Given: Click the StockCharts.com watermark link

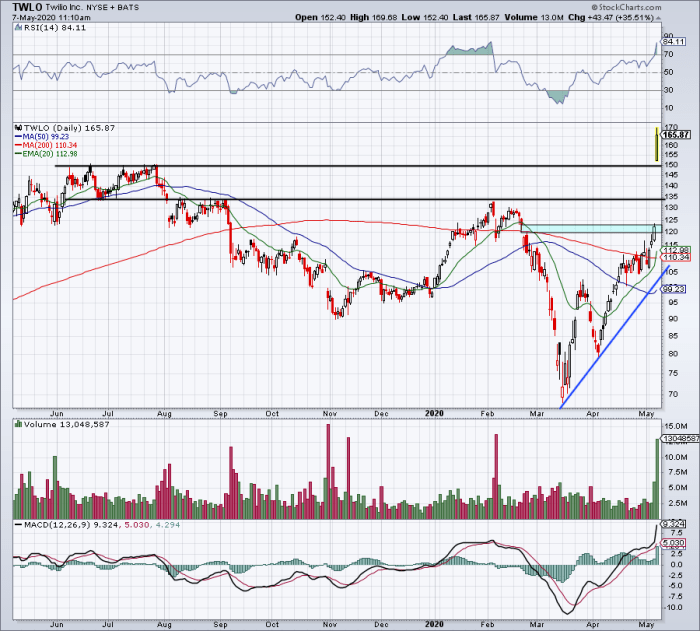Looking at the screenshot, I should [626, 7].
